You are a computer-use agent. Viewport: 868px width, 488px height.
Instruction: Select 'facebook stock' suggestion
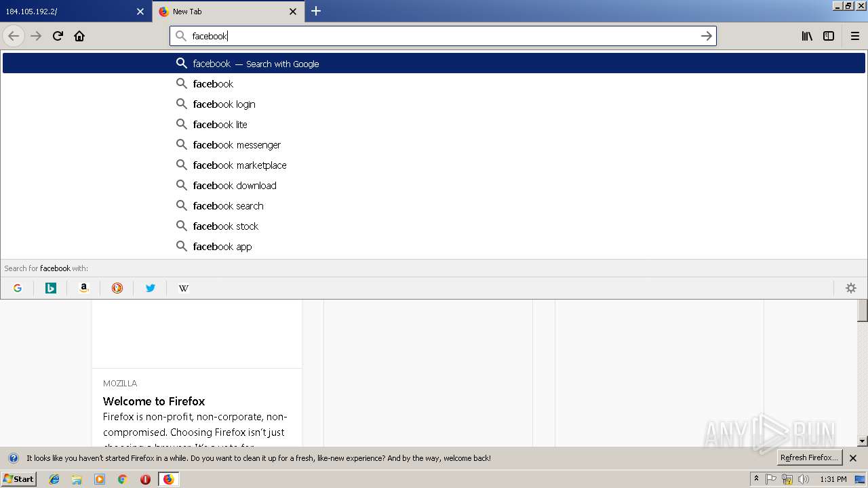(x=434, y=226)
